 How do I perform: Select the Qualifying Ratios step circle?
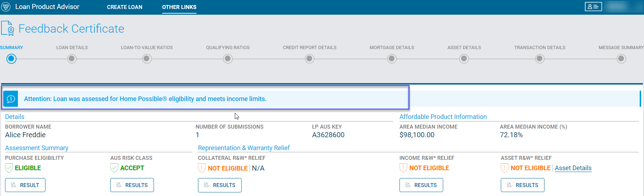[228, 59]
